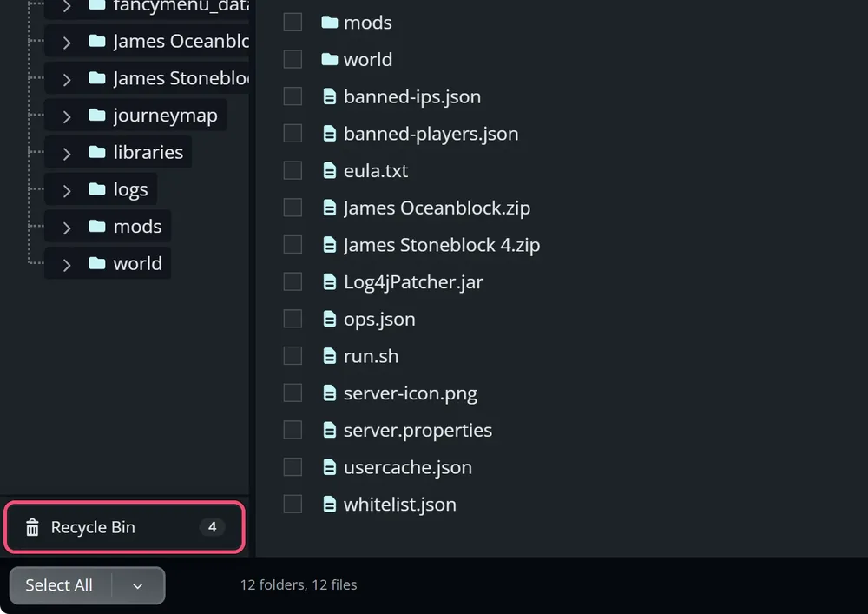The image size is (868, 614).
Task: Open the mods folder name in file list
Action: pos(367,23)
